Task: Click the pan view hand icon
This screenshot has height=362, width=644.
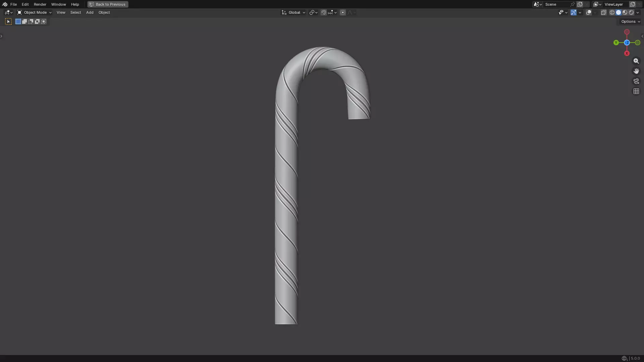Action: click(x=636, y=71)
